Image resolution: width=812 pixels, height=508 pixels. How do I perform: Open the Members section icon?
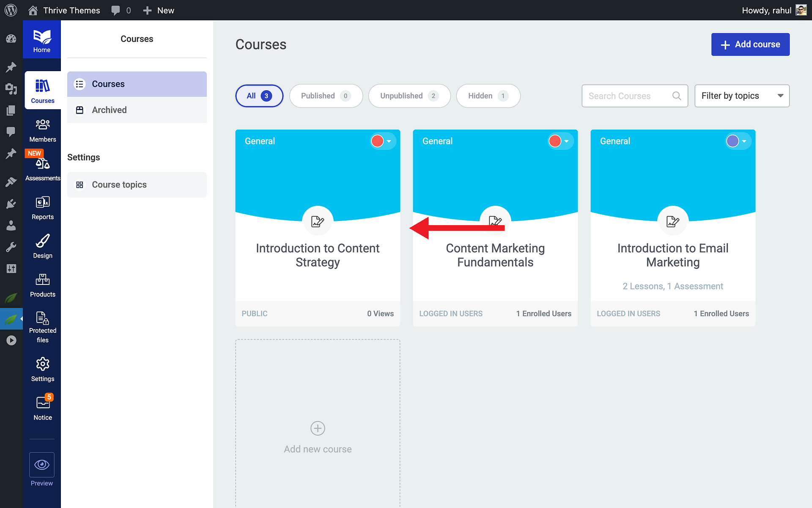pos(42,125)
